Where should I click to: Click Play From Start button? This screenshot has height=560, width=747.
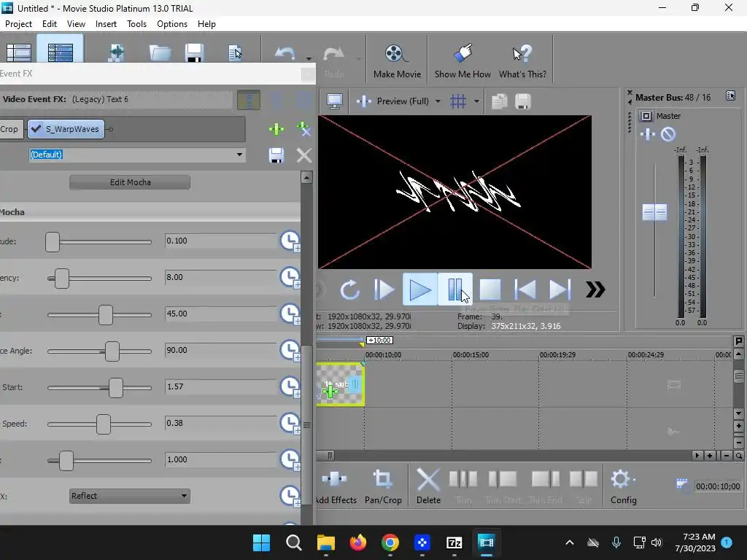tap(384, 289)
